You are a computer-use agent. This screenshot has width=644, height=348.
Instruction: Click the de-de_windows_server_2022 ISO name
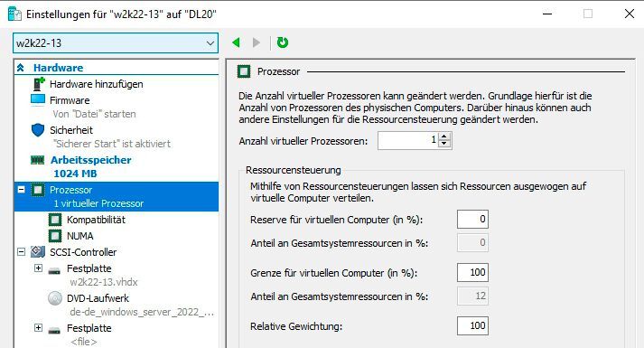point(142,312)
